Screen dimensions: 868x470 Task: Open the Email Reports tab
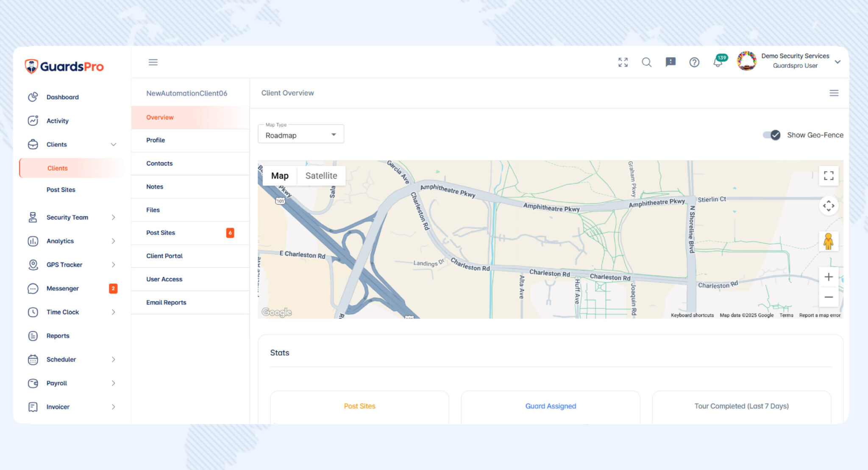pyautogui.click(x=190, y=303)
